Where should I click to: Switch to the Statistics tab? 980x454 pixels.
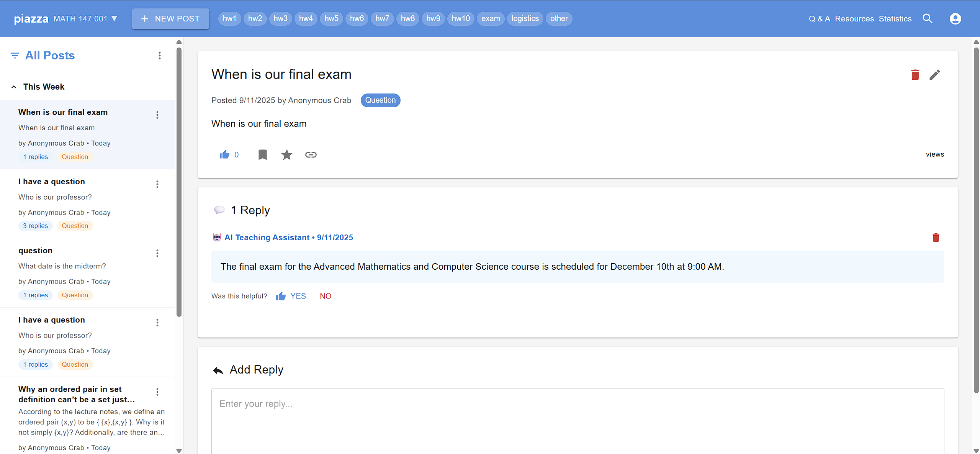tap(895, 18)
